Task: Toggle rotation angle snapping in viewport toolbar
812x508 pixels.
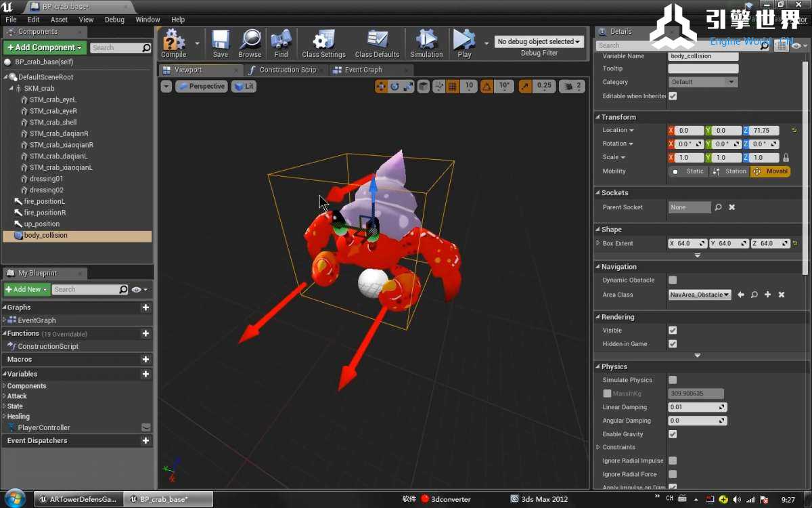Action: tap(487, 86)
